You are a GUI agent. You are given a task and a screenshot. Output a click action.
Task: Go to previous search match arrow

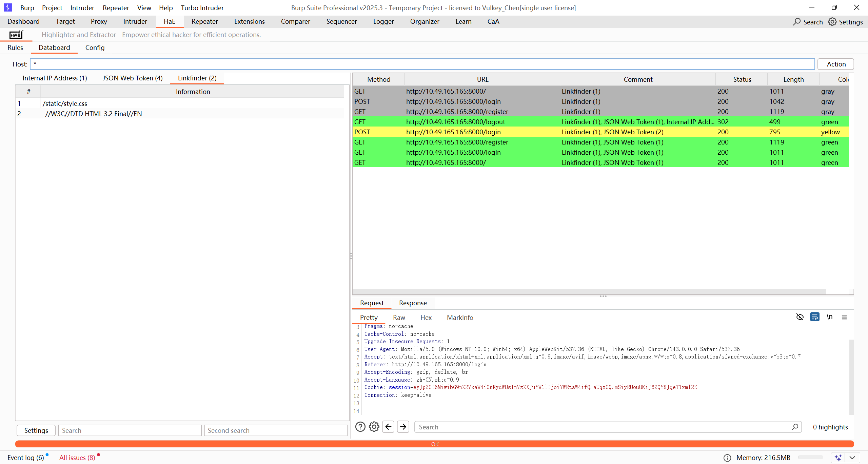point(388,427)
